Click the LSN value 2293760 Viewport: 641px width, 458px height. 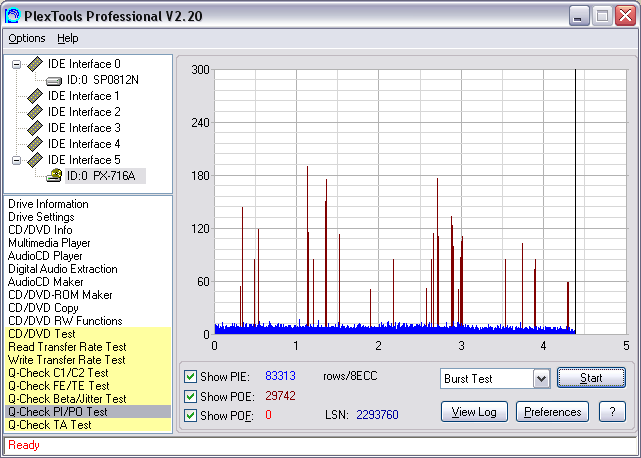coord(377,415)
